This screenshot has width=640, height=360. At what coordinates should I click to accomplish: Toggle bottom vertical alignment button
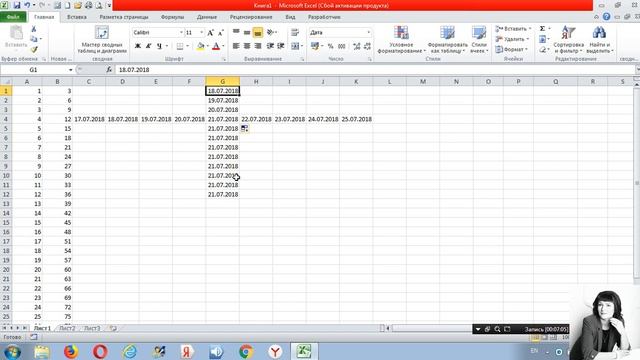point(258,32)
